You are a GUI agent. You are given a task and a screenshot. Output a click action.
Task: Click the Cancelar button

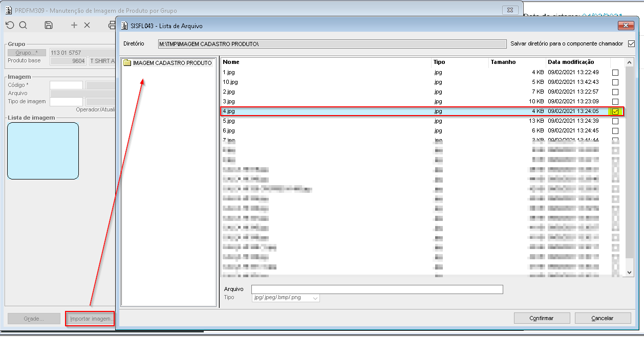[603, 318]
